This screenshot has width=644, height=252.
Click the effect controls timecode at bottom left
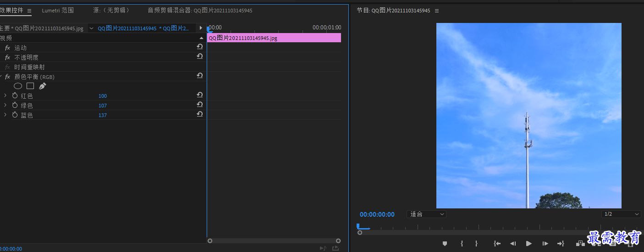click(11, 249)
